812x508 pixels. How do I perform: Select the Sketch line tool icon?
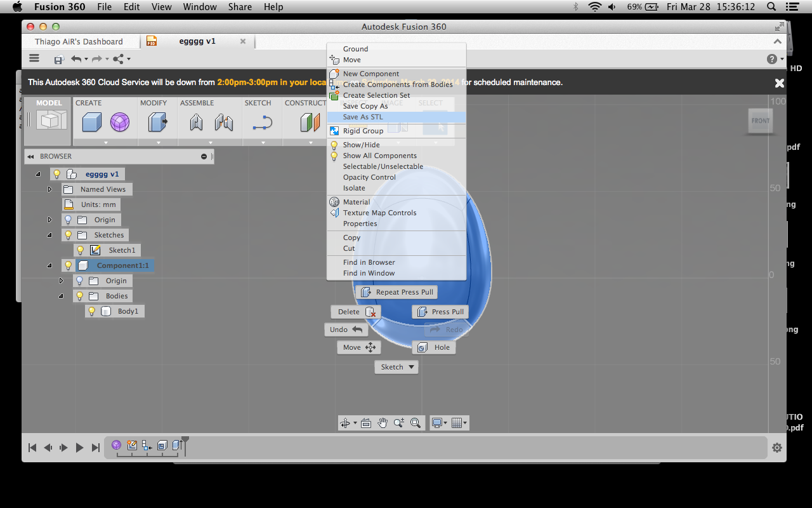pos(262,123)
